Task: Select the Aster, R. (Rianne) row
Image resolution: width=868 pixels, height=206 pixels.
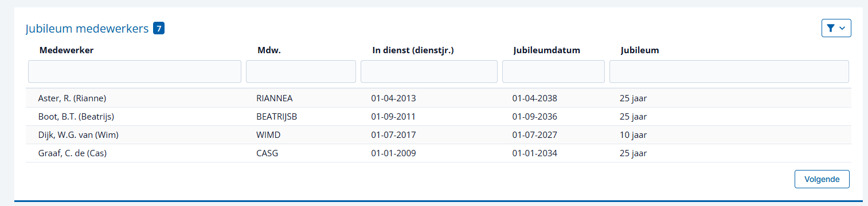Action: click(x=438, y=98)
